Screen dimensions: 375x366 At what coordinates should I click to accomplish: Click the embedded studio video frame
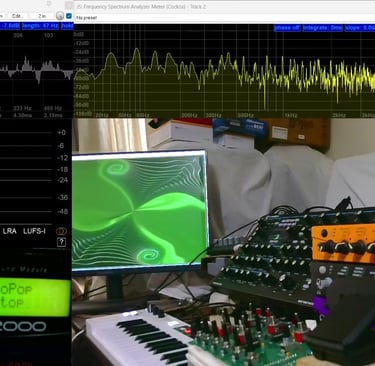[x=223, y=242]
